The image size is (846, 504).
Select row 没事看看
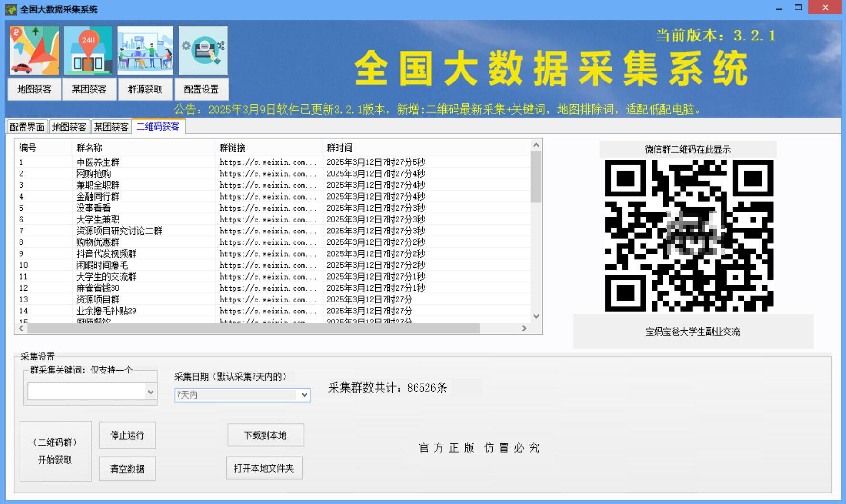[273, 208]
